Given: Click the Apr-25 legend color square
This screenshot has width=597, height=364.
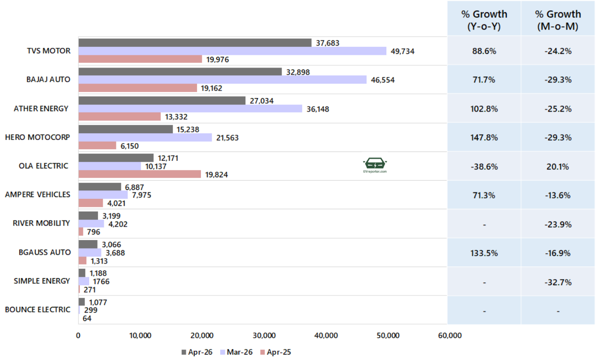Looking at the screenshot, I should click(263, 352).
